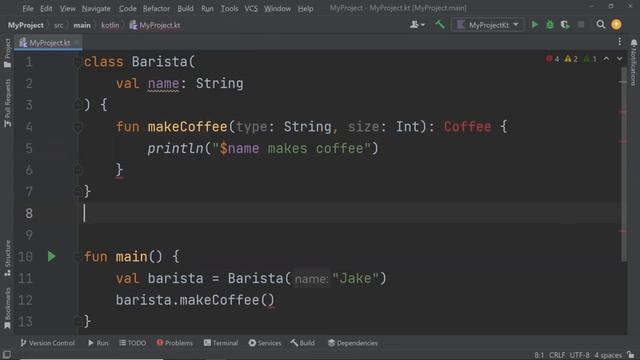Open Search Everywhere magnifier
This screenshot has width=640, height=360.
(x=600, y=25)
